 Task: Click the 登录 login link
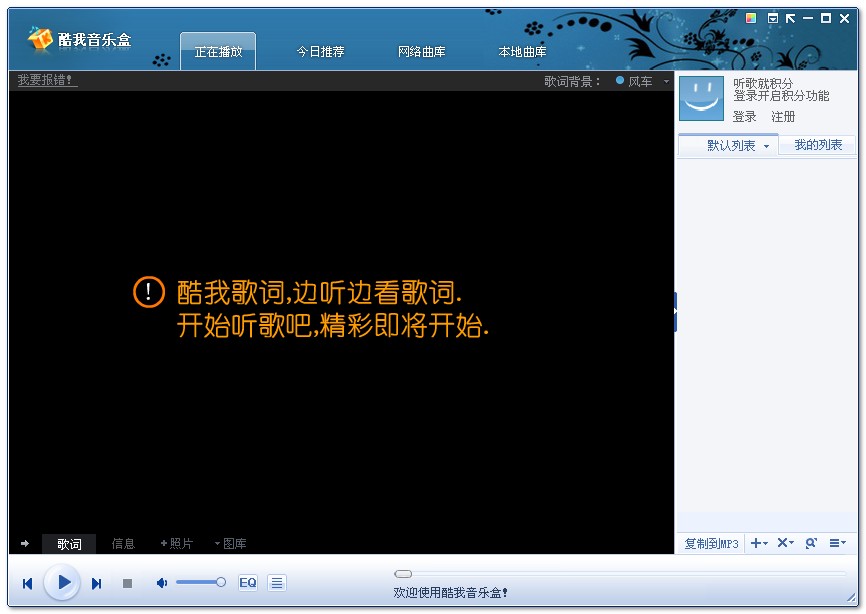pyautogui.click(x=744, y=117)
